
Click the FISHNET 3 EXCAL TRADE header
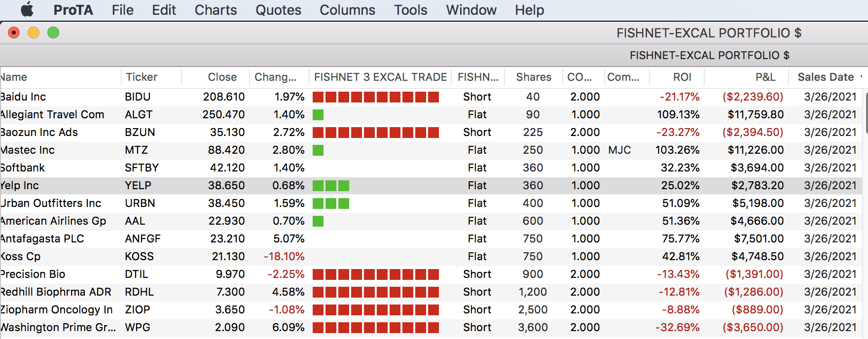[x=380, y=77]
